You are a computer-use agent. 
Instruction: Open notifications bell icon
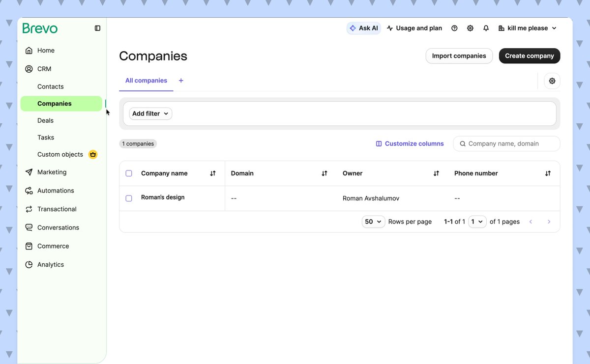point(486,28)
